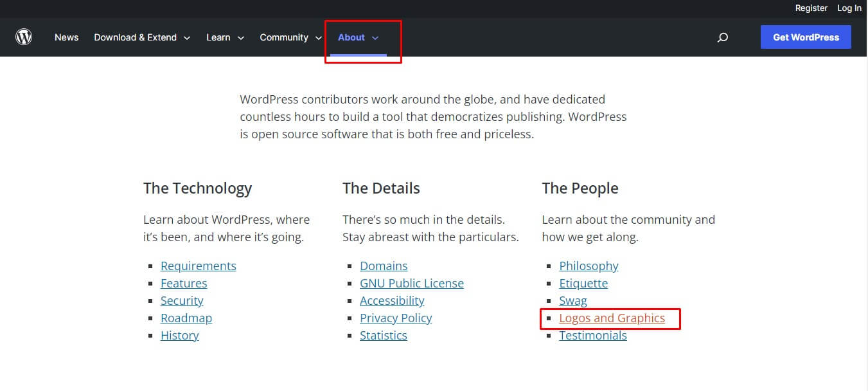Click The People heading
The image size is (868, 391).
click(580, 188)
